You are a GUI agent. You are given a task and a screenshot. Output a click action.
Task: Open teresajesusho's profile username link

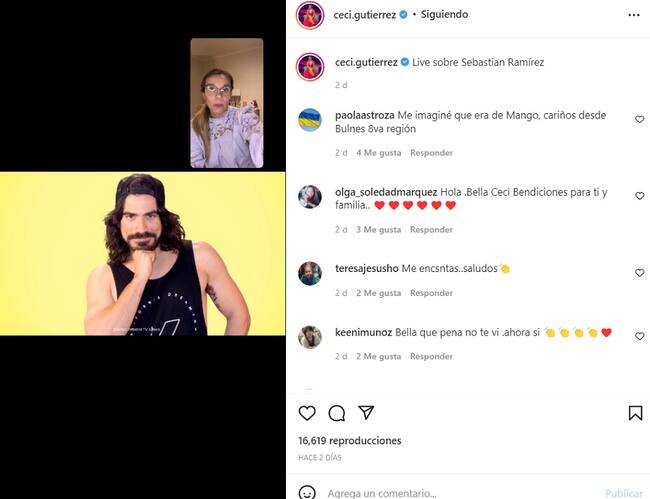(x=366, y=269)
